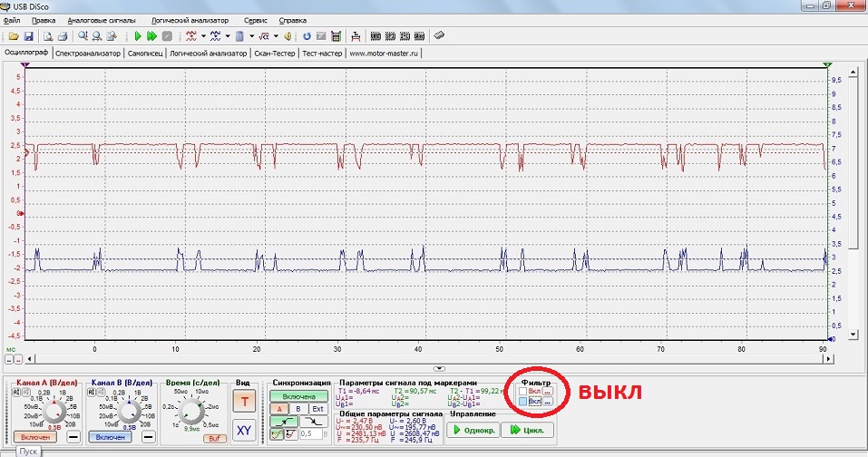The image size is (868, 457).
Task: Click Channel A invert dash button
Action: point(73,437)
